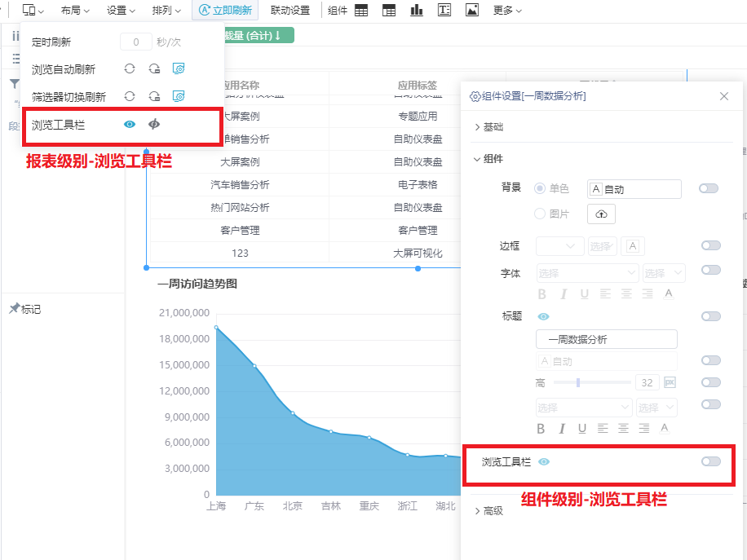The image size is (747, 560).
Task: Open the 字体 family dropdown
Action: click(587, 273)
